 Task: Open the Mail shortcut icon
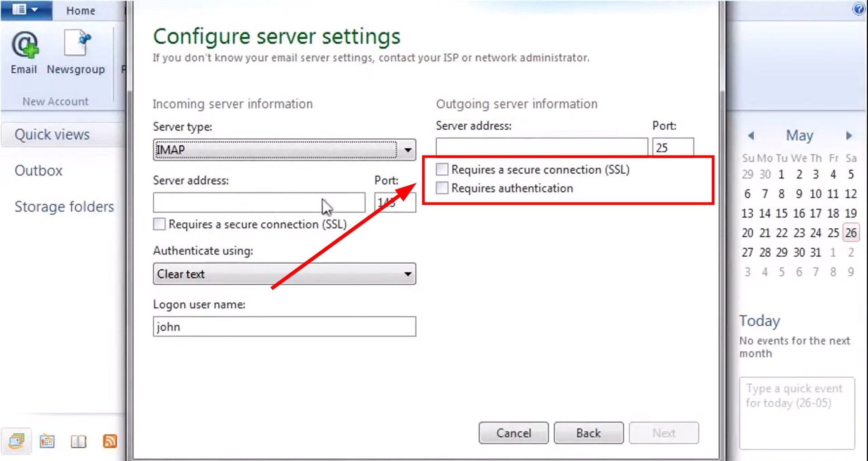tap(17, 441)
